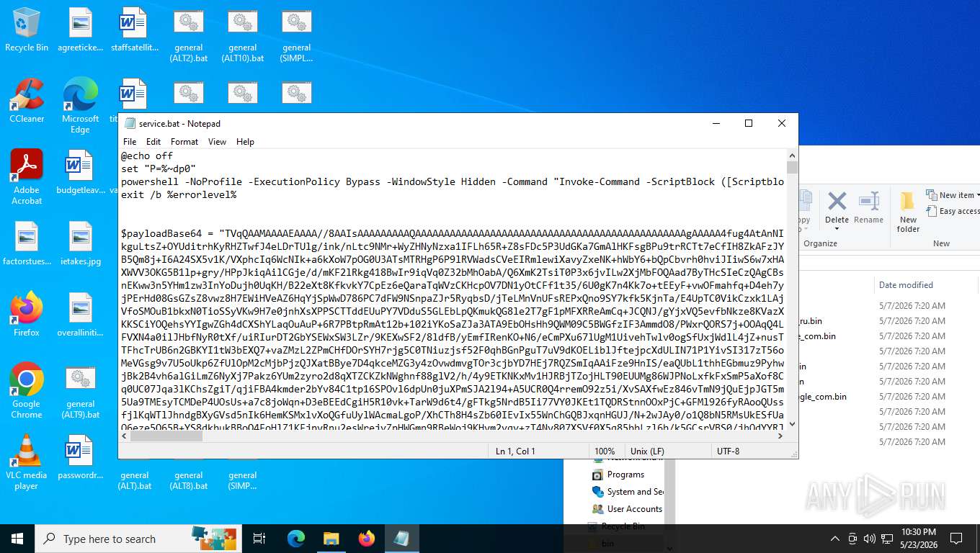
Task: Select the agreeticke image file on desktop
Action: 81,30
